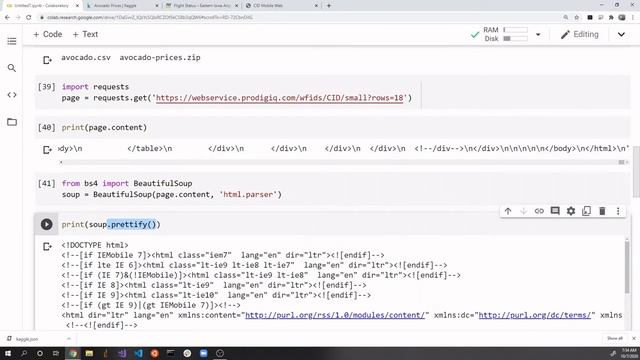The height and width of the screenshot is (360, 640).
Task: Open the kaggle.json downloaded file
Action: point(27,339)
